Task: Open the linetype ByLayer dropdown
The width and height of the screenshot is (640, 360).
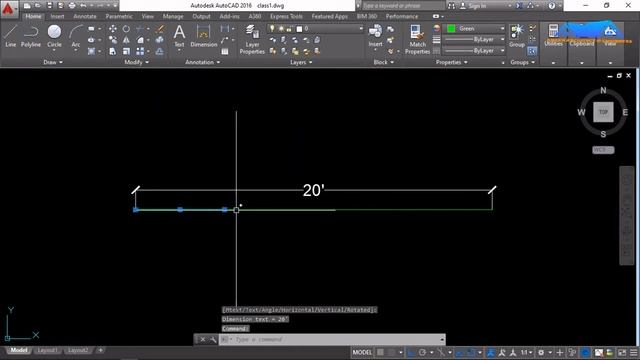Action: coord(474,51)
